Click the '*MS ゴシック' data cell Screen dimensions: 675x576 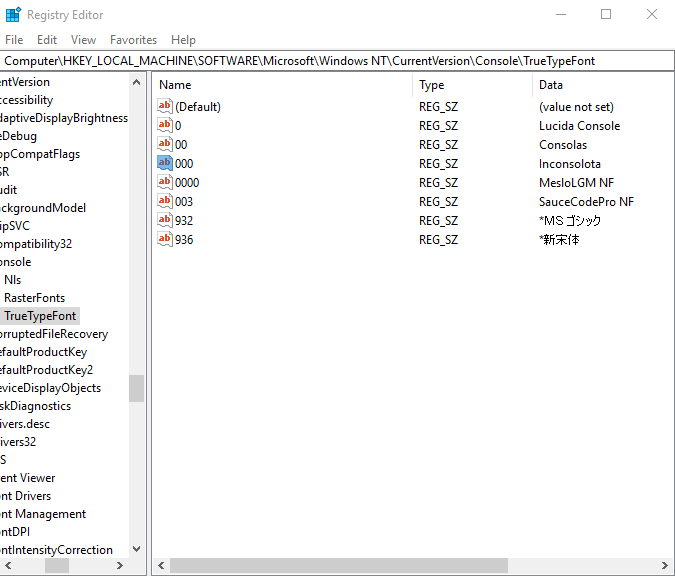click(x=570, y=220)
